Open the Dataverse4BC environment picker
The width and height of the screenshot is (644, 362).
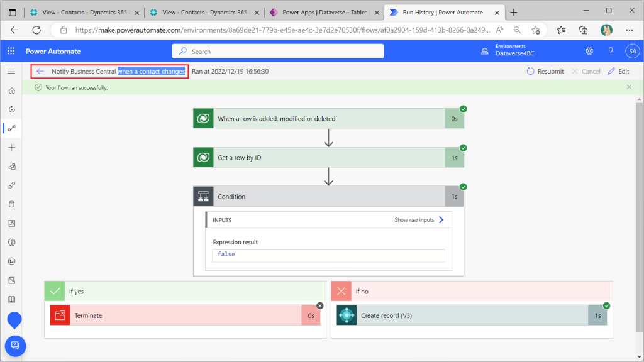(x=514, y=50)
